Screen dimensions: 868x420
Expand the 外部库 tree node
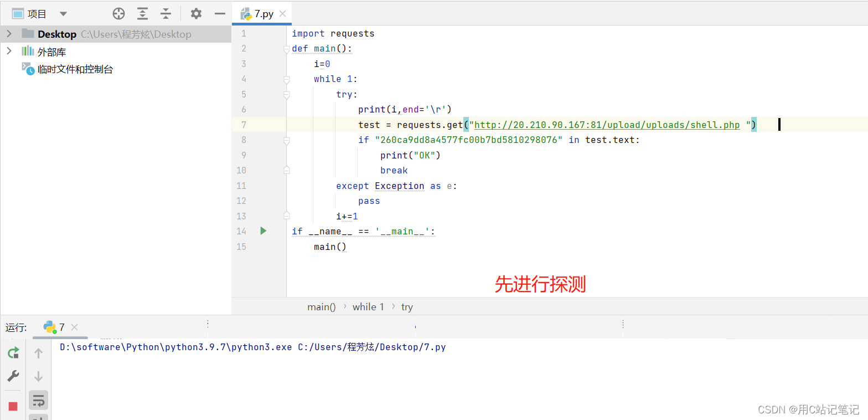click(x=9, y=52)
